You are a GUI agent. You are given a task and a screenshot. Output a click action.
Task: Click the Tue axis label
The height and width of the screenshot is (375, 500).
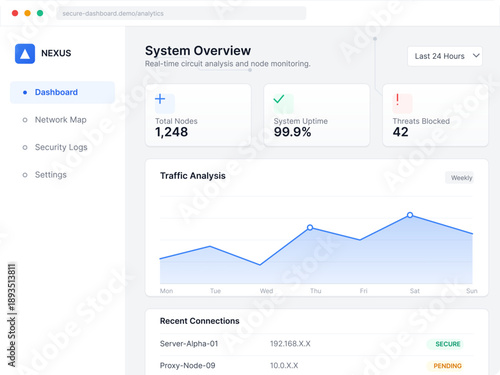coord(215,291)
